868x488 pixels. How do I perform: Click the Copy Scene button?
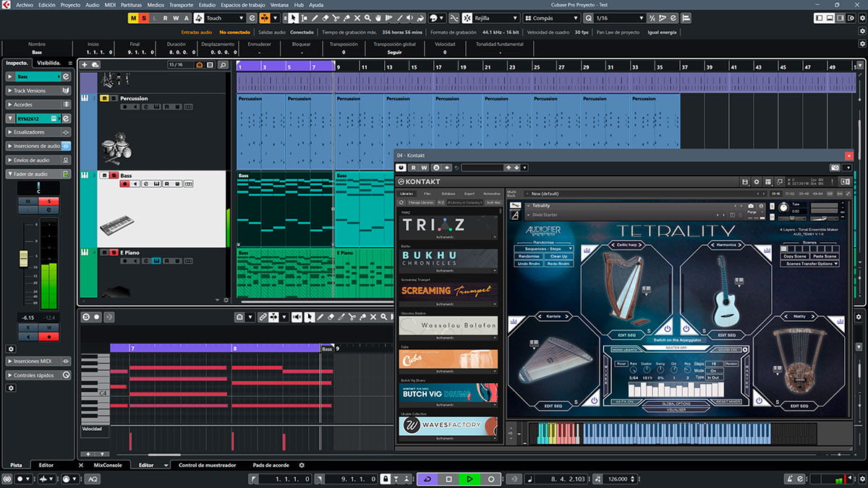point(794,257)
